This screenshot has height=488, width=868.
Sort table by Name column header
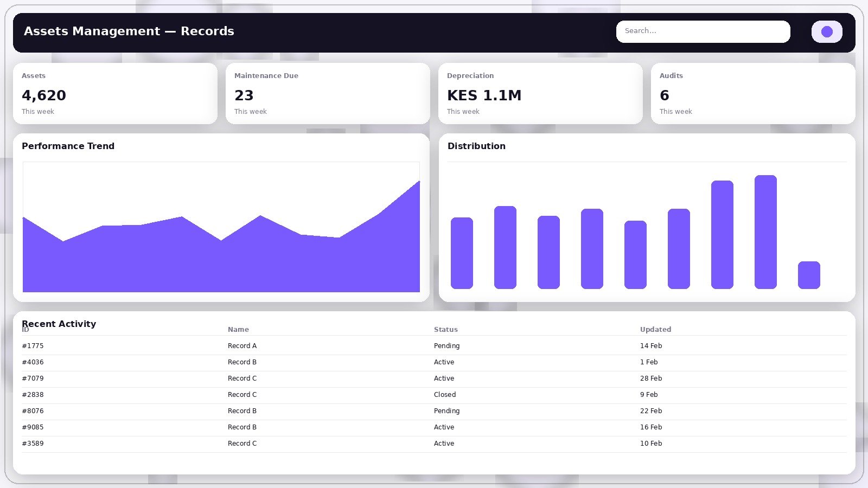pos(238,329)
